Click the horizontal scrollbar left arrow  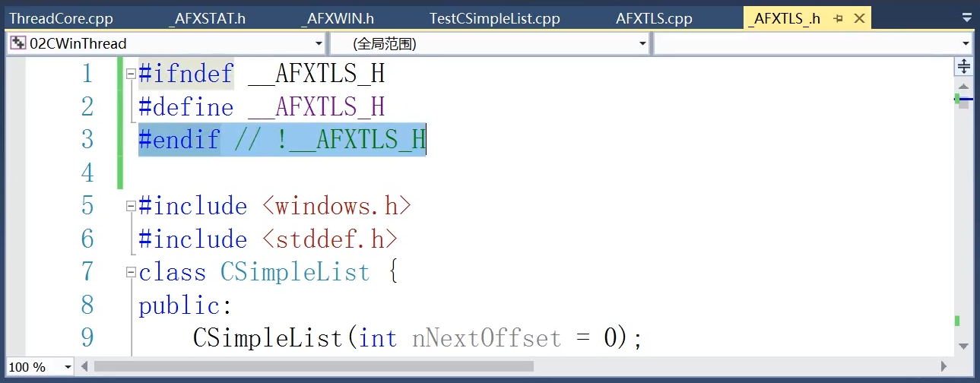click(x=84, y=366)
